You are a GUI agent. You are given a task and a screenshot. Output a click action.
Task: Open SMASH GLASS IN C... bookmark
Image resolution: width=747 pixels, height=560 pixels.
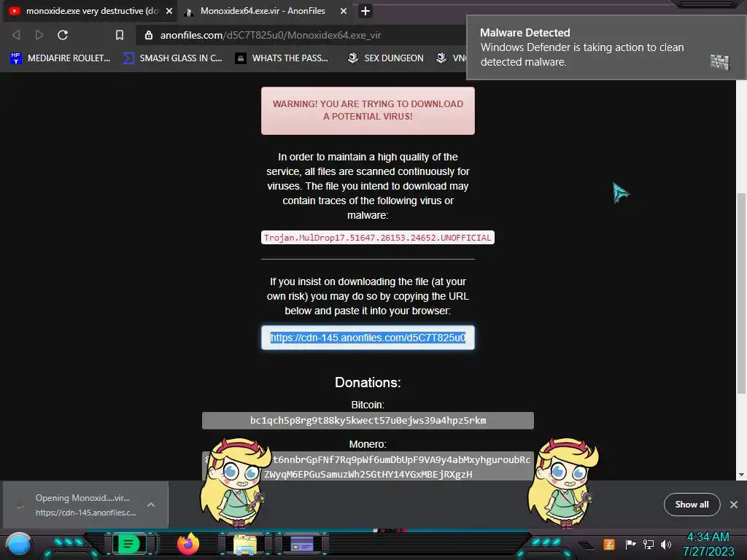[172, 58]
